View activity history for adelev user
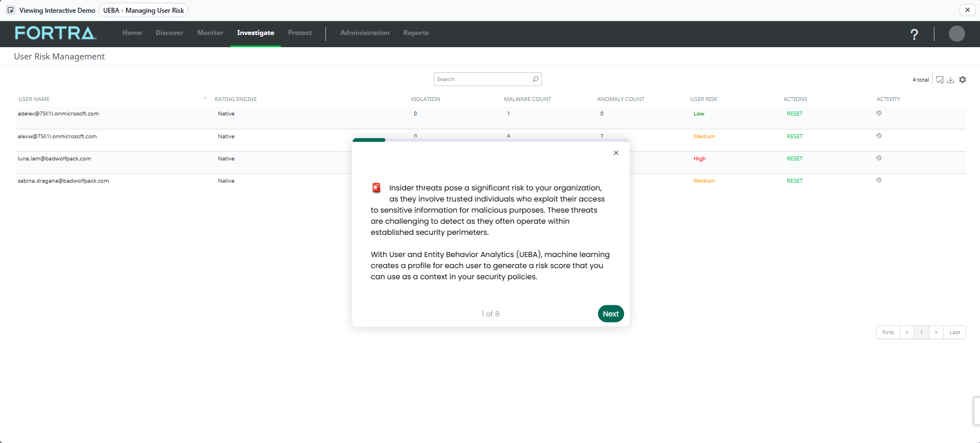980x443 pixels. pos(879,113)
